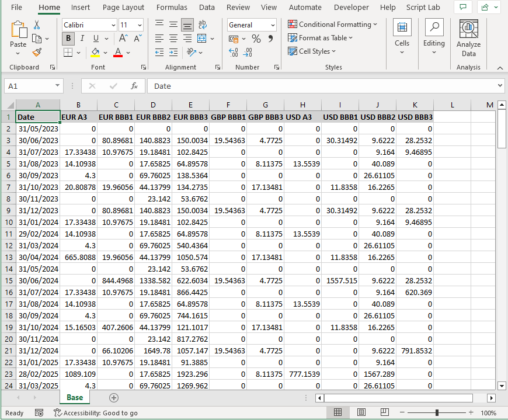Add a new sheet with the plus button
The height and width of the screenshot is (420, 508).
tap(114, 397)
